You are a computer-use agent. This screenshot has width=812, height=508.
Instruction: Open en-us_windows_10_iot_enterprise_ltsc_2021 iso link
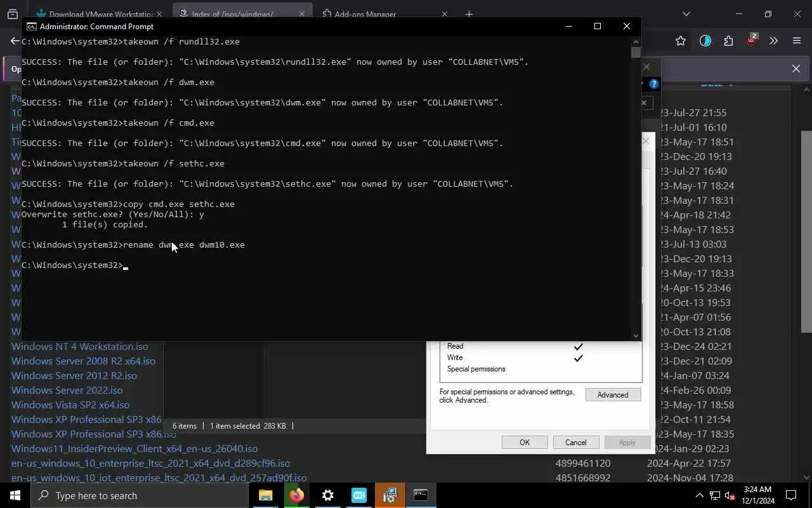(159, 478)
